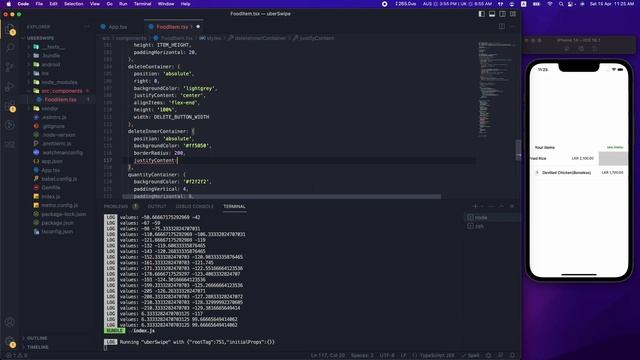
Task: Open babel.config.js in the Explorer
Action: pyautogui.click(x=59, y=179)
